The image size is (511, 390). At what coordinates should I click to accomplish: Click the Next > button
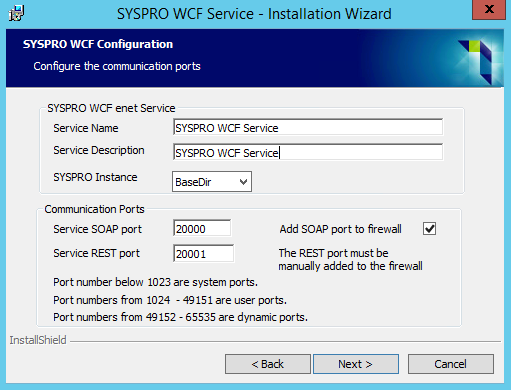tap(356, 364)
